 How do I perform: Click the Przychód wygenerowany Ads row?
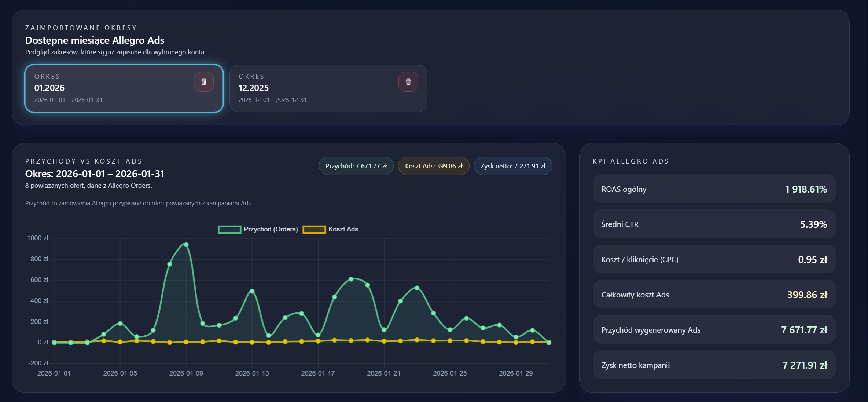714,330
